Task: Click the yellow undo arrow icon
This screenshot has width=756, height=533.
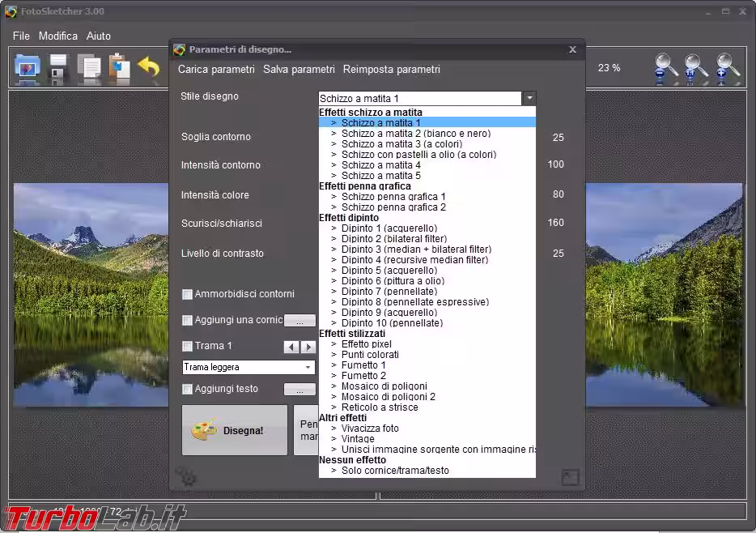Action: pos(149,68)
